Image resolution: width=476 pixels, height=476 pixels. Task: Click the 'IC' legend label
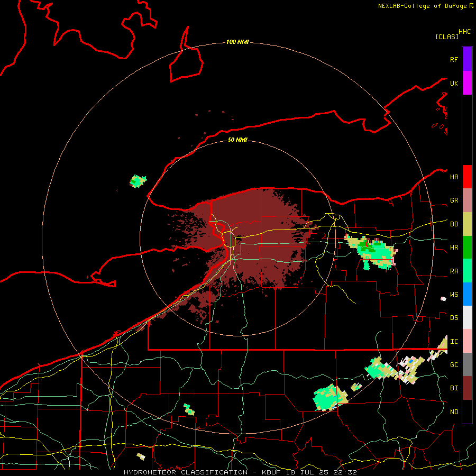(x=454, y=342)
